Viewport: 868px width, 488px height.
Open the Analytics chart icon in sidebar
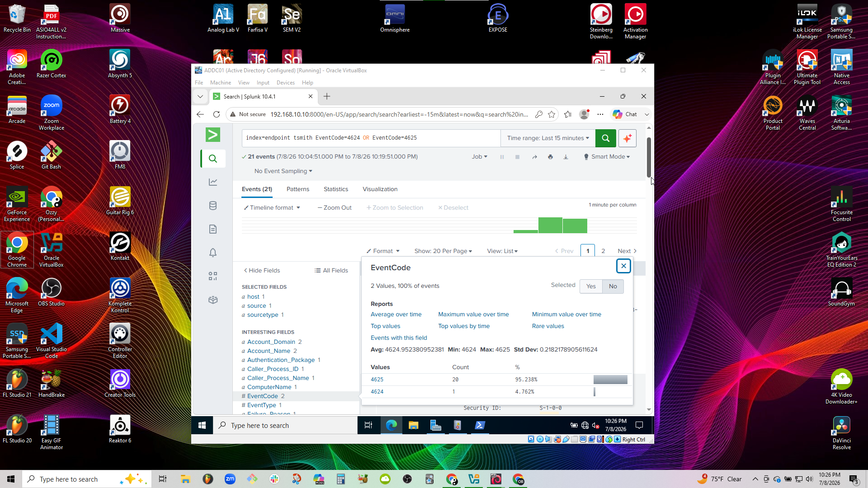pos(213,182)
